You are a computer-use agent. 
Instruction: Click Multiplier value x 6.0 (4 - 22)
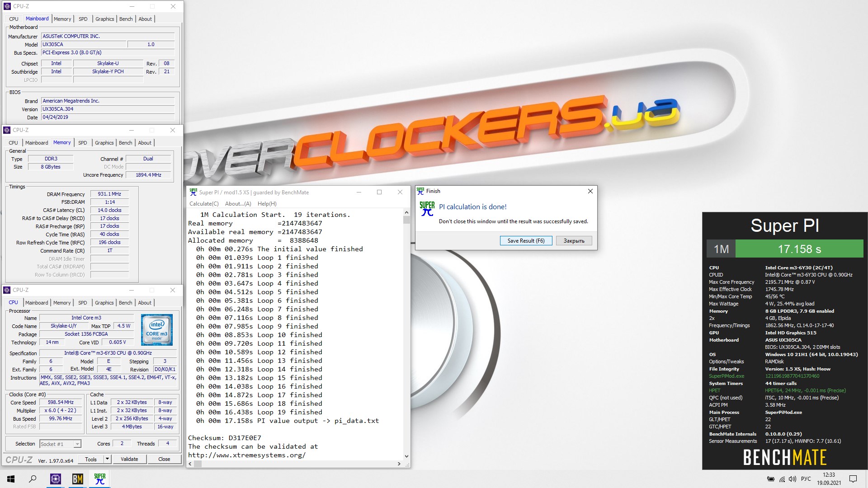pyautogui.click(x=61, y=410)
